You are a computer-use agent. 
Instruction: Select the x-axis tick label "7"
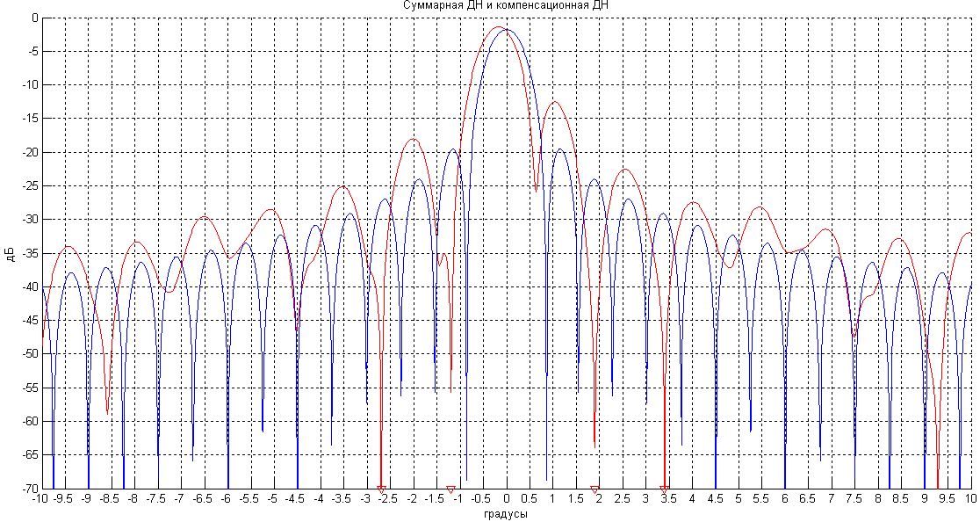[831, 499]
